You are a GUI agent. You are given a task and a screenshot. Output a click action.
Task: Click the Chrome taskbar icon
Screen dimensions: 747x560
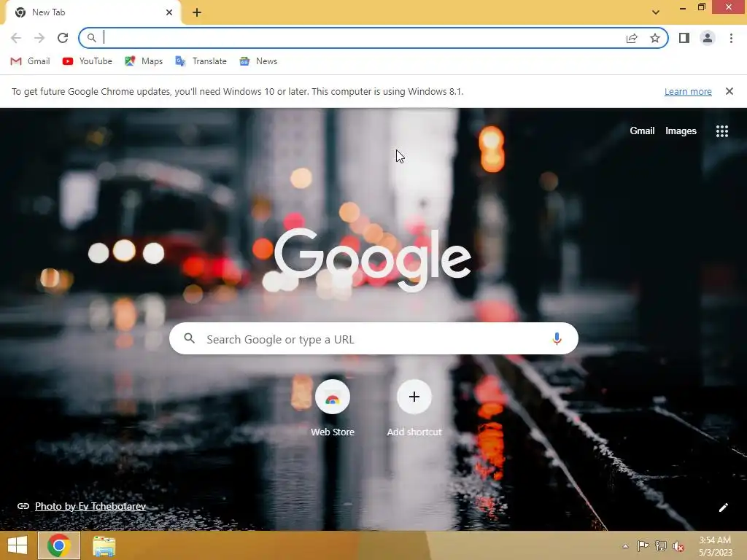[59, 545]
